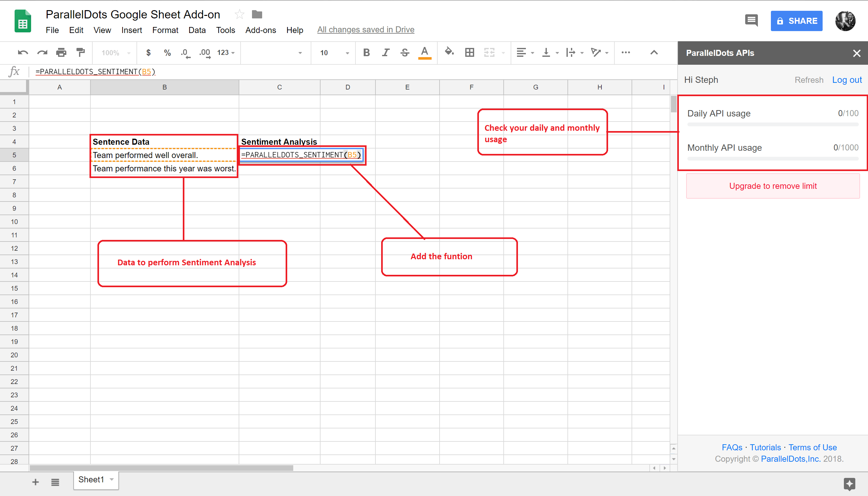Decrease decimal places icon
Screen dimensions: 868x496
[x=186, y=53]
